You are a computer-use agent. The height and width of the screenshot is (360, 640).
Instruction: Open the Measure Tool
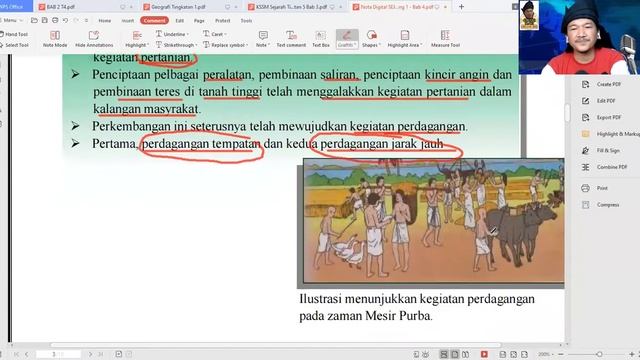(445, 39)
